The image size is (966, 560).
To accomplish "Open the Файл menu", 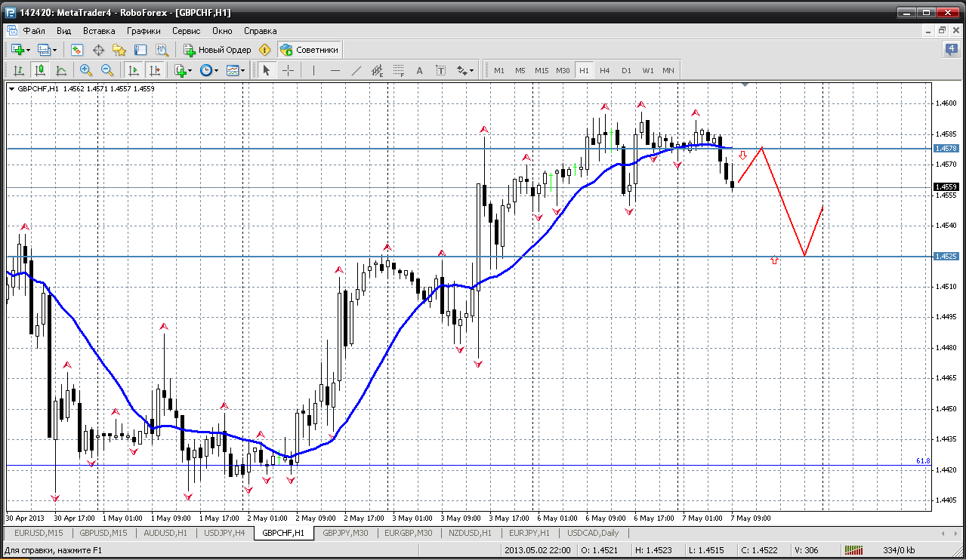I will click(34, 31).
